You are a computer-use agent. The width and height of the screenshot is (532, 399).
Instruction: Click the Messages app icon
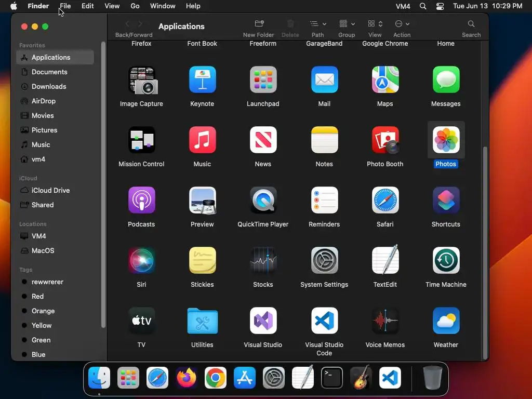(446, 79)
